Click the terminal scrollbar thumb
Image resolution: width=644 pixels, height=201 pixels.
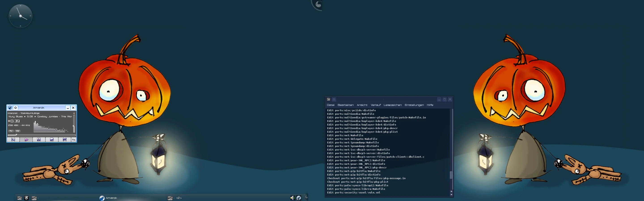click(451, 175)
